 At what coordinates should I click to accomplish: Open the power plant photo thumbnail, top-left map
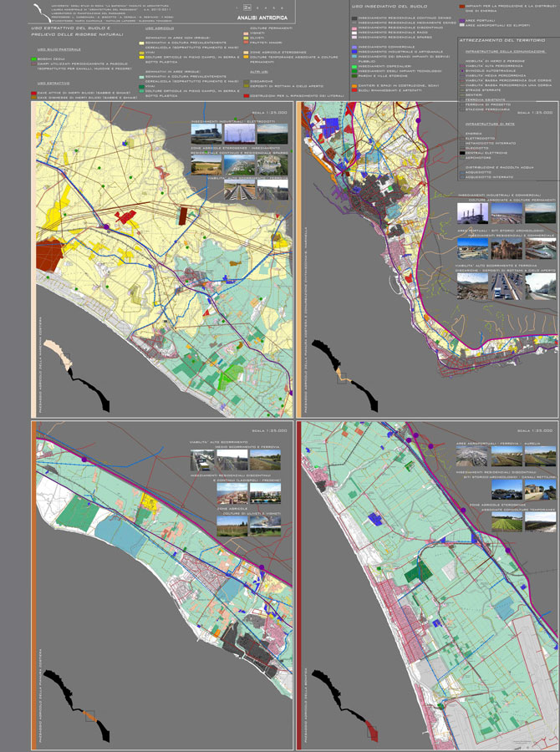point(206,134)
